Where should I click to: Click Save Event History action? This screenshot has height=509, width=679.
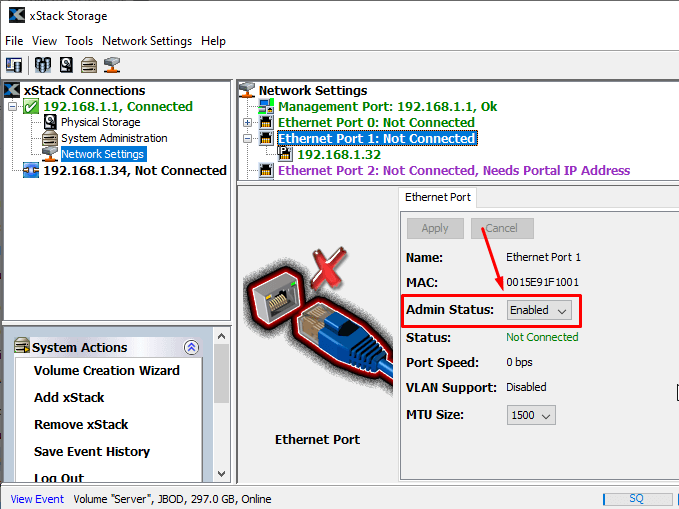(92, 452)
